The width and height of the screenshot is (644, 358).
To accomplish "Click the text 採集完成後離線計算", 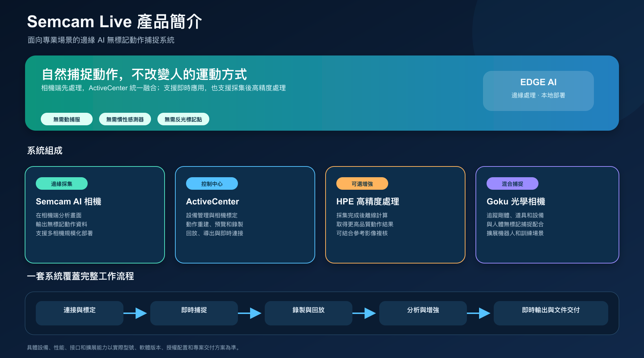I will (362, 215).
